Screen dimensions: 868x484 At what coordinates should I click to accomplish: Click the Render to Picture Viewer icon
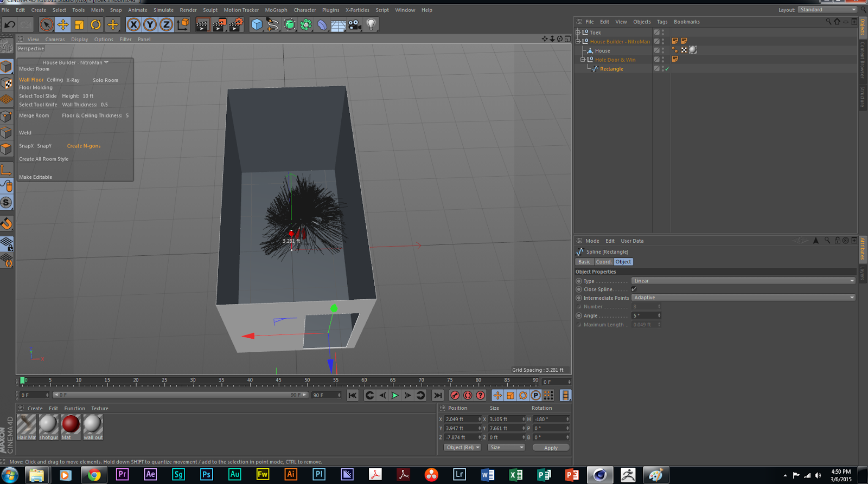(219, 24)
